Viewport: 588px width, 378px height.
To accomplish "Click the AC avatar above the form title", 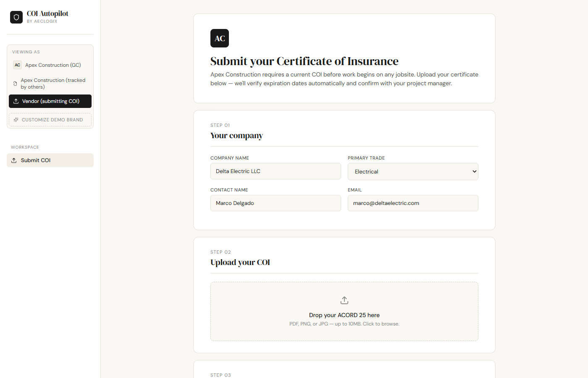I will pos(219,38).
